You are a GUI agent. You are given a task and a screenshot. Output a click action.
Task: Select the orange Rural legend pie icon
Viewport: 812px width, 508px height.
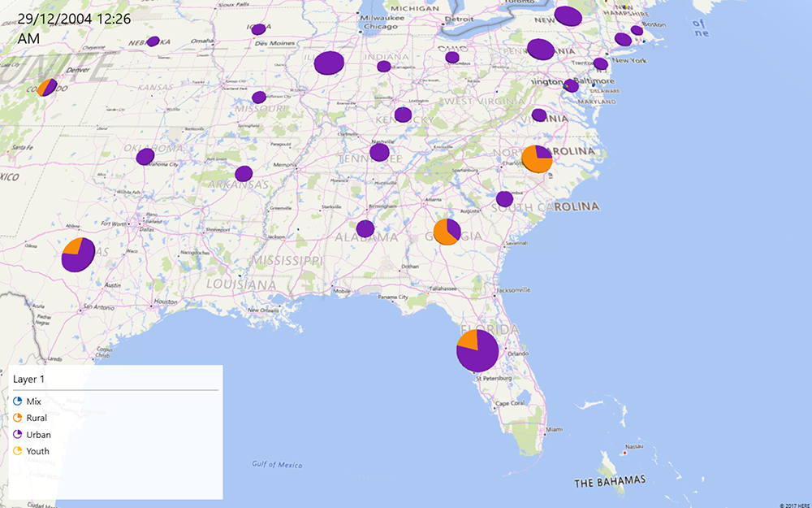coord(19,418)
